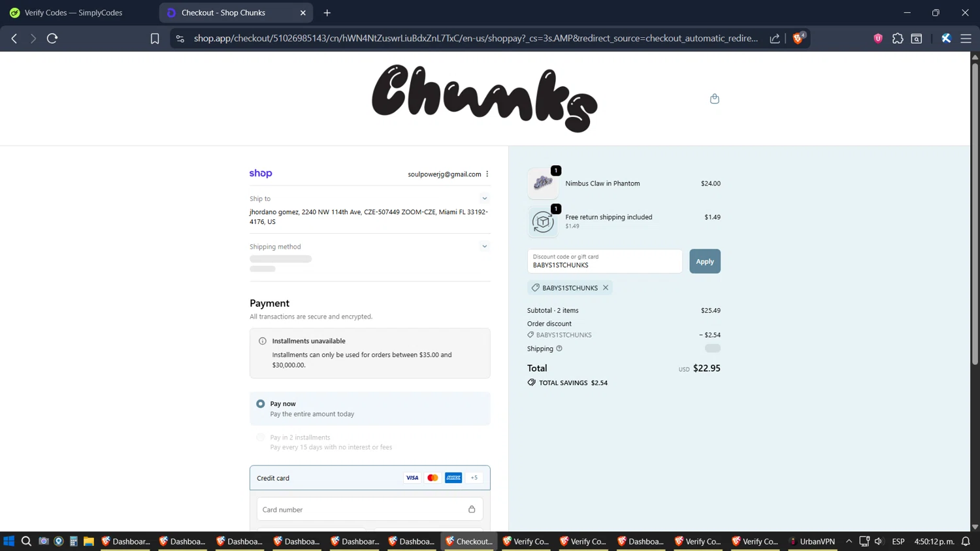Viewport: 980px width, 551px height.
Task: Apply the discount code
Action: pos(705,261)
